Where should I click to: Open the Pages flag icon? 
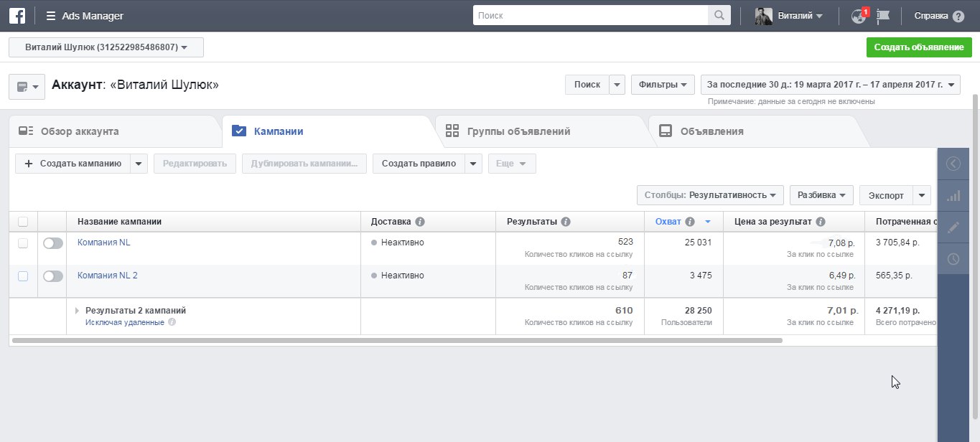(x=884, y=15)
